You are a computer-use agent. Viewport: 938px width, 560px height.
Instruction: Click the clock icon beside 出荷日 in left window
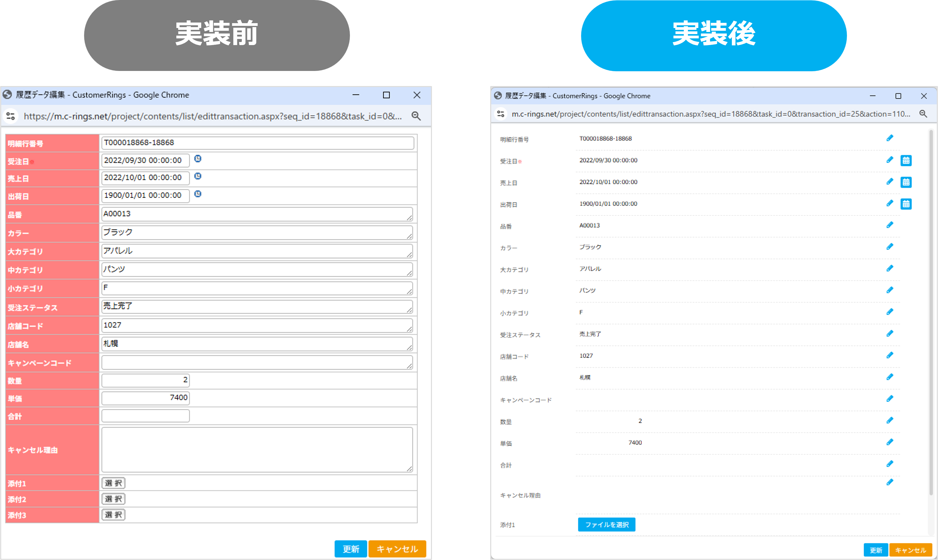coord(198,194)
